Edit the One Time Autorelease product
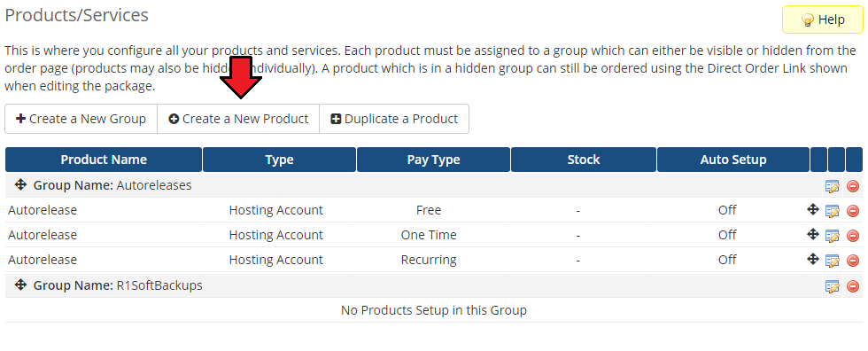 [832, 236]
